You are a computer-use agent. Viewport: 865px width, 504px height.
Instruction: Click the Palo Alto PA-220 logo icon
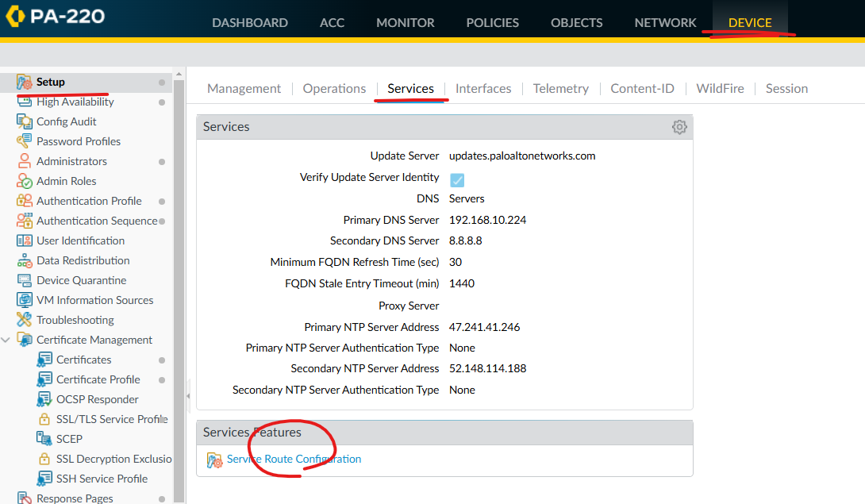coord(15,16)
